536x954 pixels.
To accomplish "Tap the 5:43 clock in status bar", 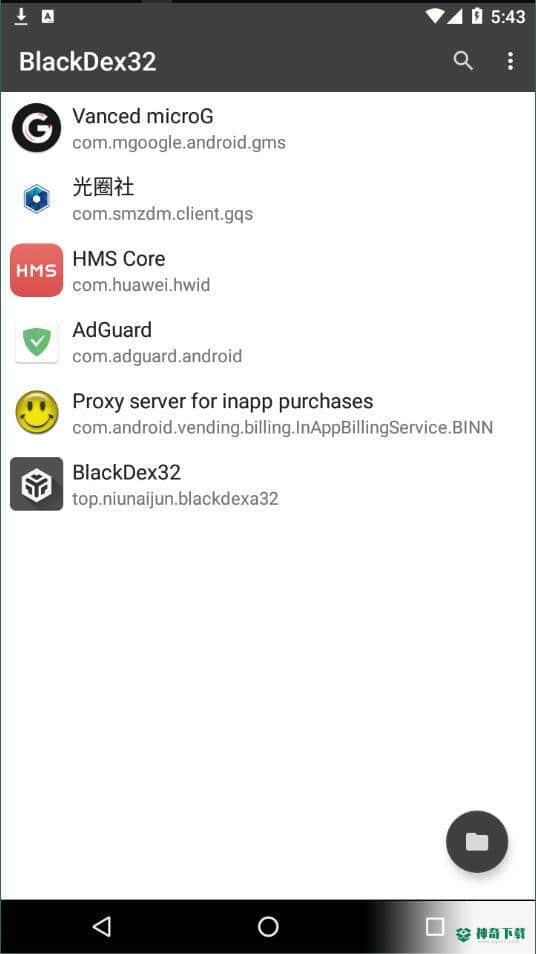I will pos(508,16).
